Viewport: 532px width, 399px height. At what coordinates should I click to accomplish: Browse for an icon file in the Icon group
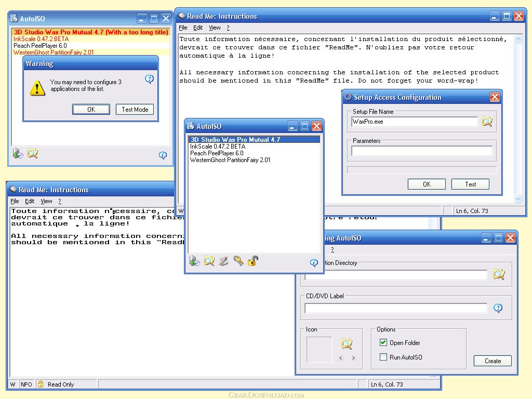pos(347,344)
